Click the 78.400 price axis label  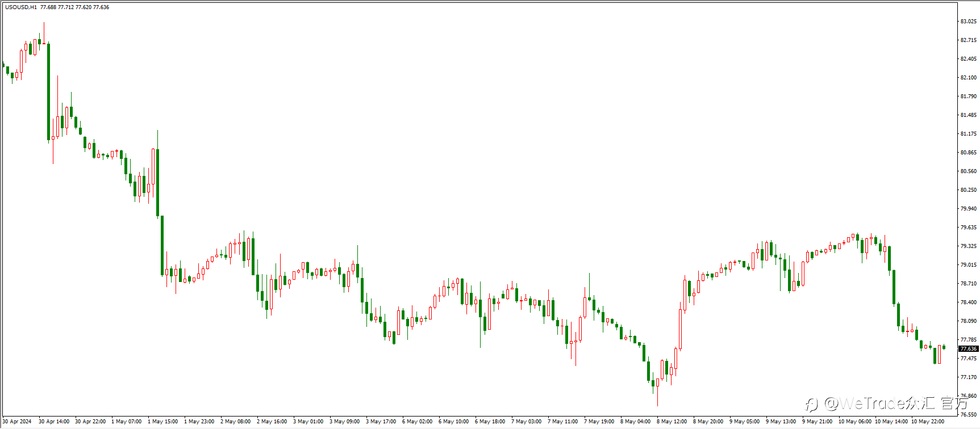point(969,302)
